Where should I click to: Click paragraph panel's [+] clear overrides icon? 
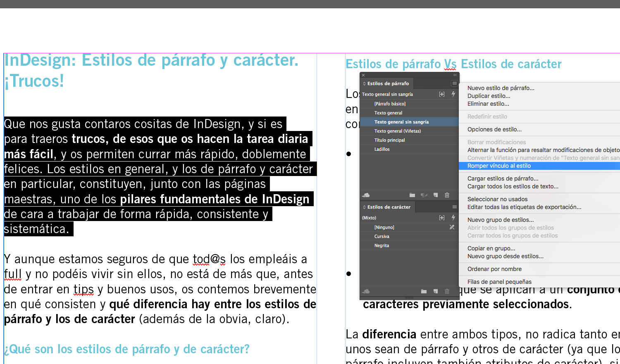pyautogui.click(x=442, y=94)
